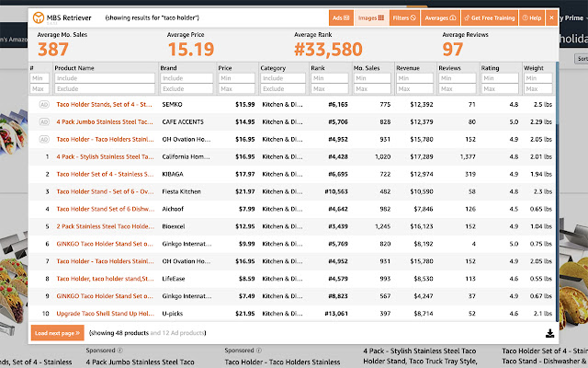The height and width of the screenshot is (368, 588).
Task: Open Get Free Training link
Action: pos(490,17)
